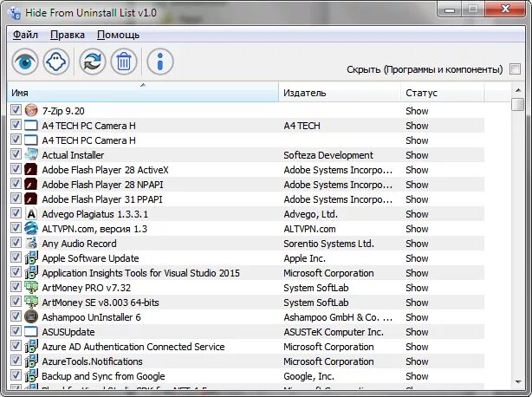Click publisher 'Softeza Development'
532x397 pixels.
(328, 155)
